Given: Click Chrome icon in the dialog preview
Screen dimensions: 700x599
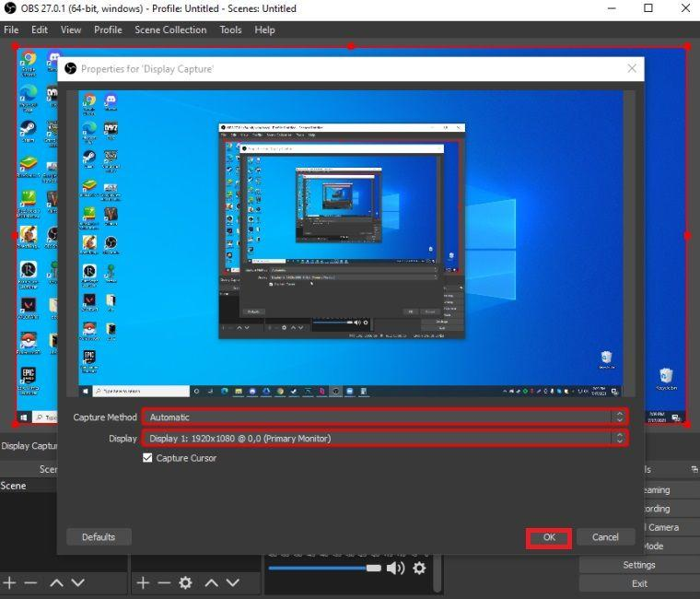Looking at the screenshot, I should (89, 100).
